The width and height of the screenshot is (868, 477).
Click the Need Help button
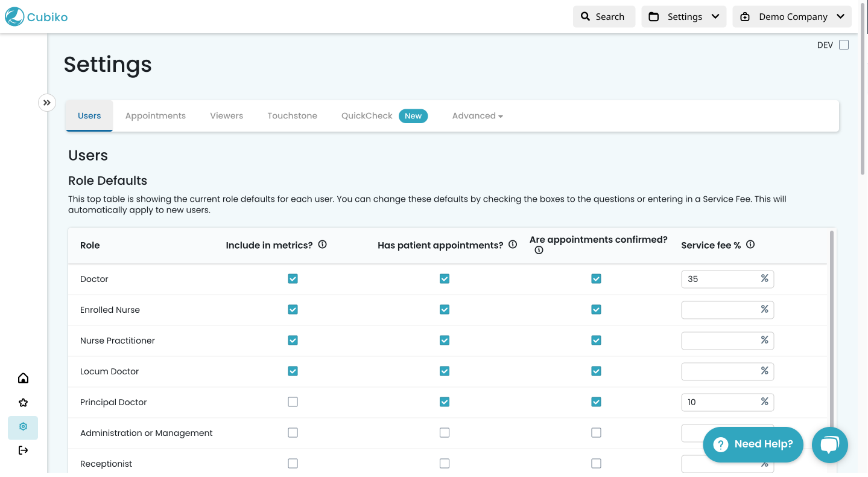pyautogui.click(x=753, y=444)
